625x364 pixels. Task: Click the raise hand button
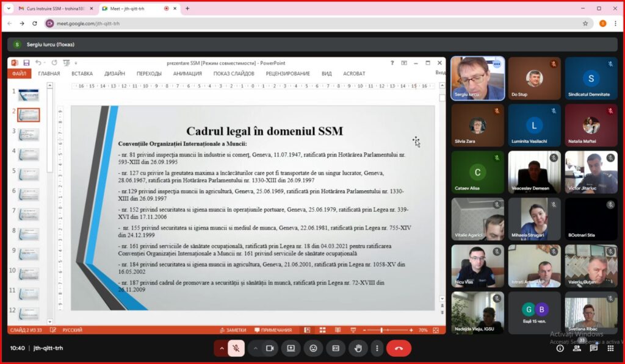pyautogui.click(x=358, y=348)
